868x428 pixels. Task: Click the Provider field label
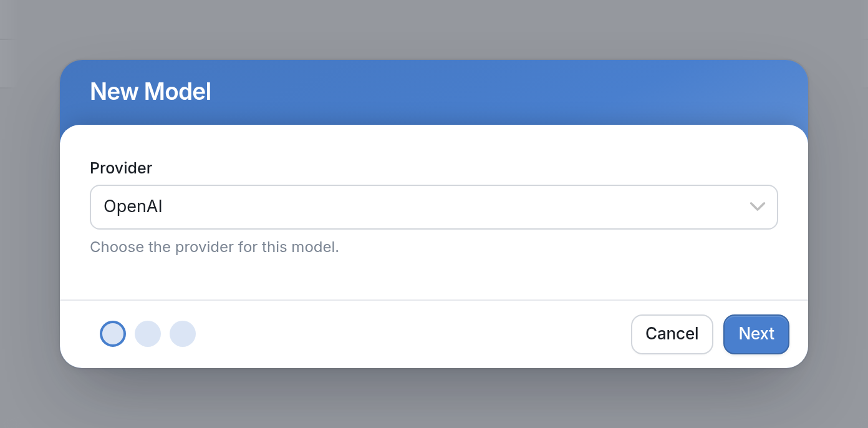pos(121,168)
